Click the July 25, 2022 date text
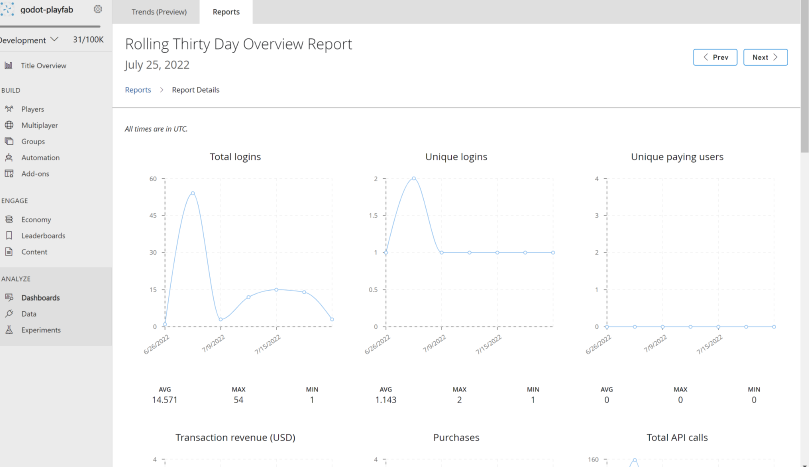 click(157, 65)
